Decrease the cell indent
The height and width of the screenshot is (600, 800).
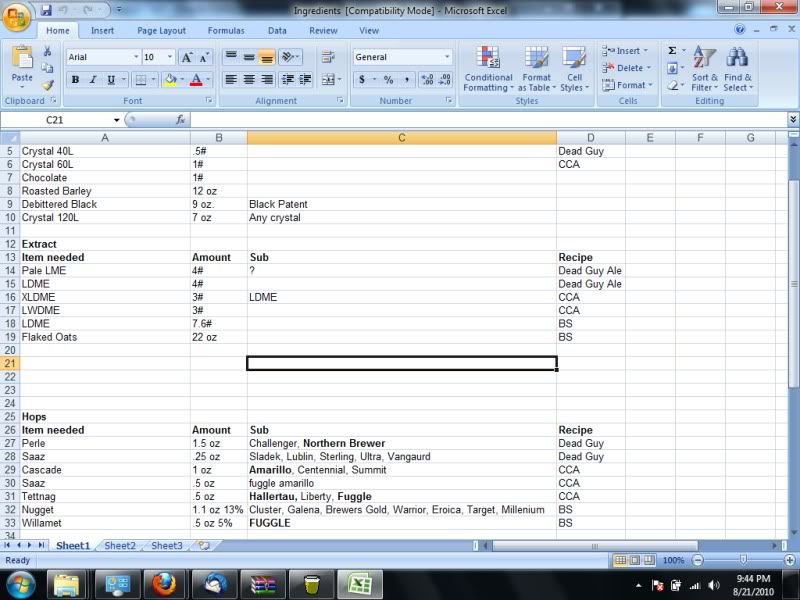coord(288,80)
